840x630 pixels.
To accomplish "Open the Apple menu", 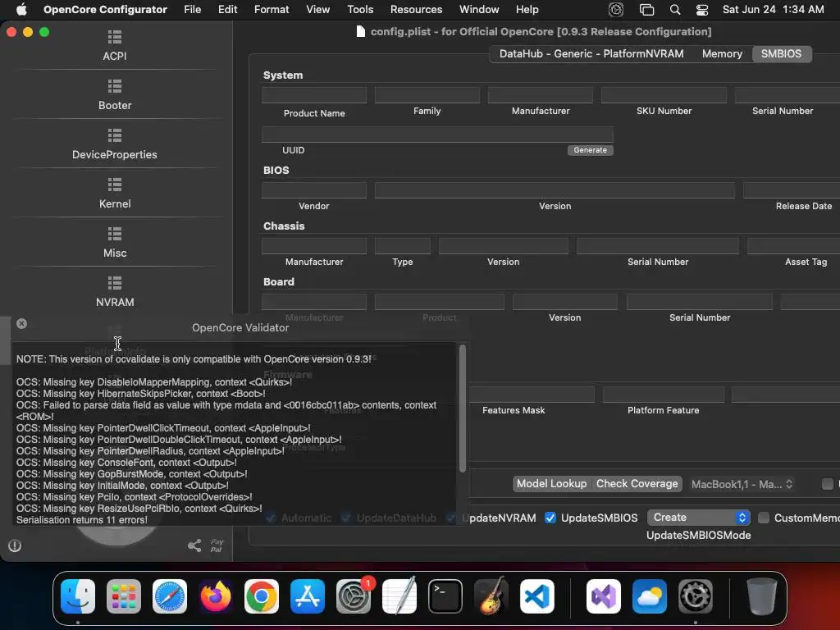I will point(21,10).
